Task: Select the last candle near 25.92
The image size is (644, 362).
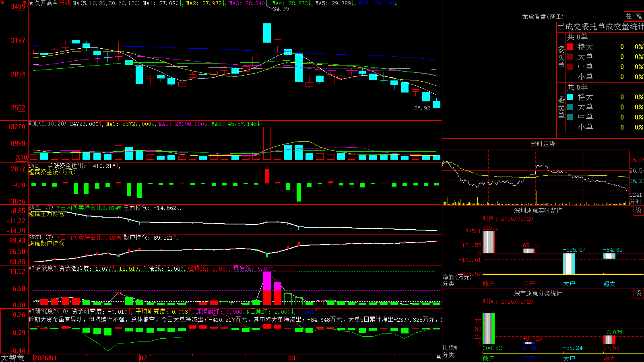Action: tap(436, 105)
